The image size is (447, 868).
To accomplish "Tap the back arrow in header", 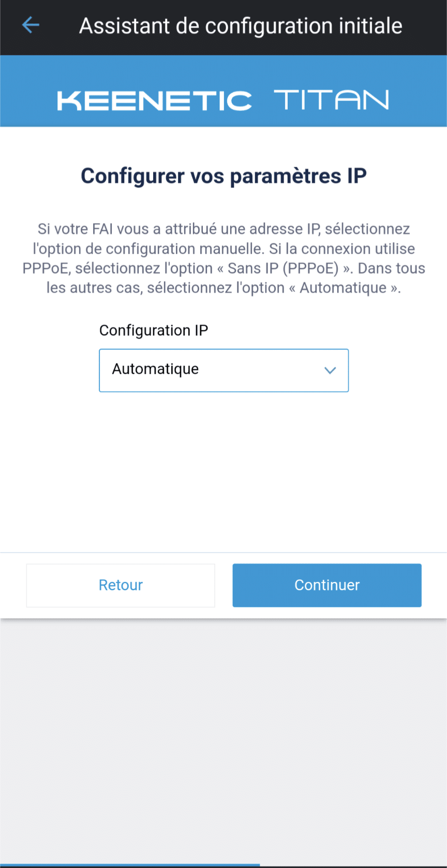I will click(x=31, y=25).
